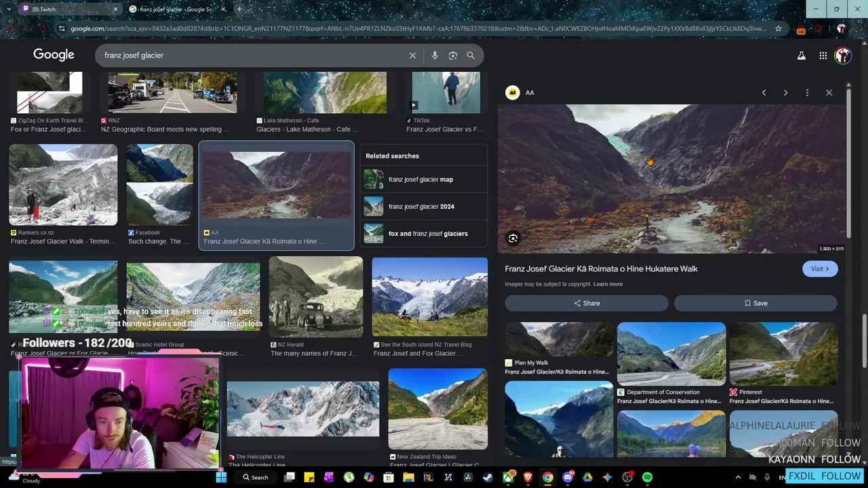868x488 pixels.
Task: Show hidden system tray icons
Action: click(x=738, y=477)
